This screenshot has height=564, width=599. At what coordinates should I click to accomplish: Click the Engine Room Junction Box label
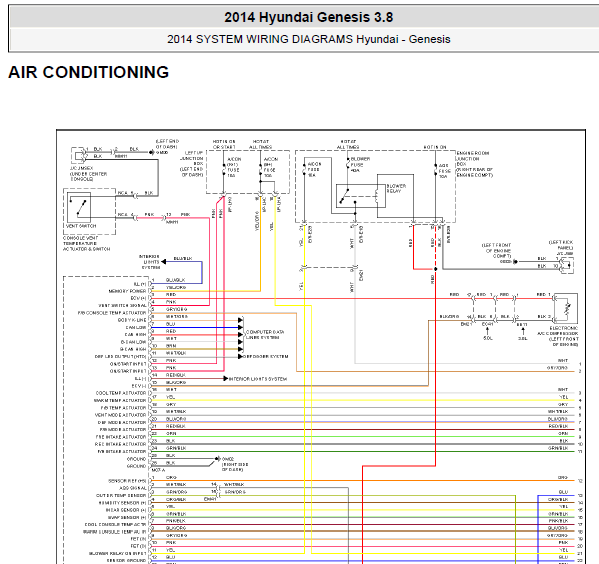click(474, 164)
